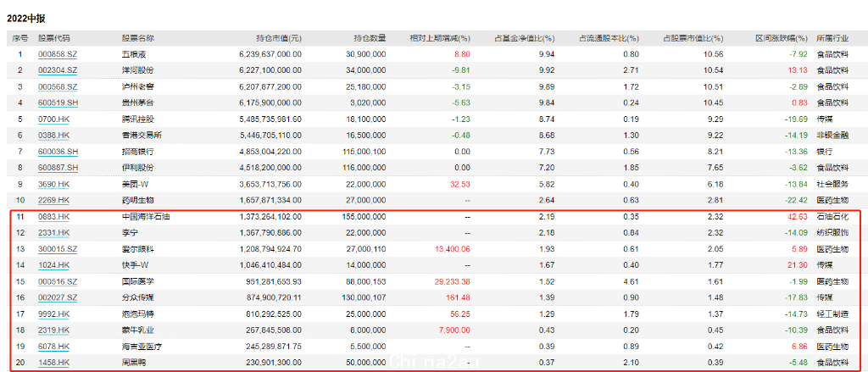This screenshot has height=372, width=868.
Task: Select stock name 腾讯控股
Action: pyautogui.click(x=137, y=119)
